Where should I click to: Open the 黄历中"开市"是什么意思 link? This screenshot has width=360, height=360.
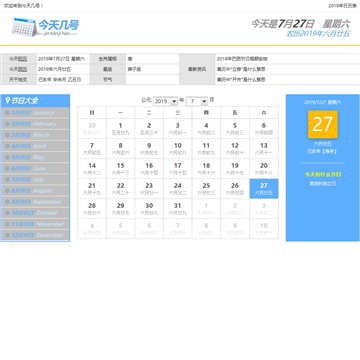click(x=241, y=80)
